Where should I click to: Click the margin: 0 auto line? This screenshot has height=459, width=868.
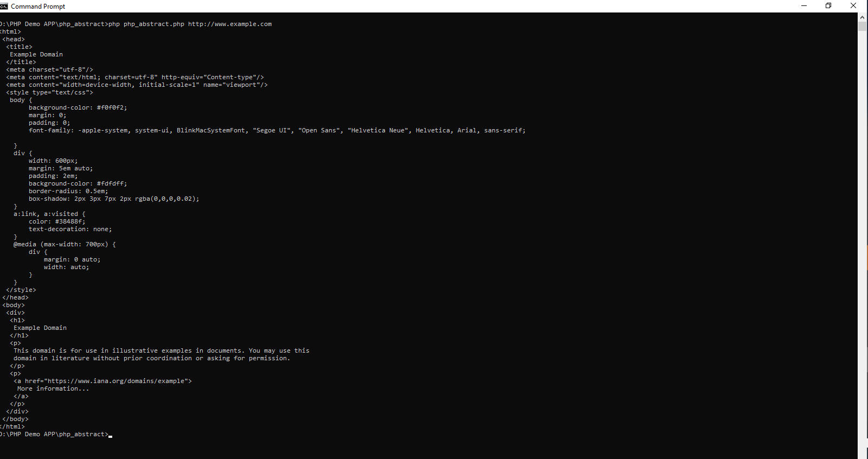coord(72,259)
